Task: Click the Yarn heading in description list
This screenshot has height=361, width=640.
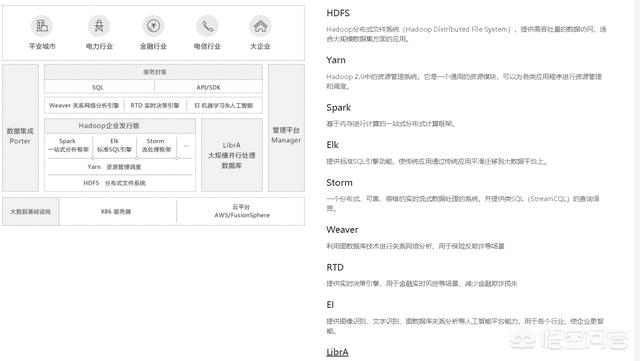Action: pyautogui.click(x=336, y=60)
